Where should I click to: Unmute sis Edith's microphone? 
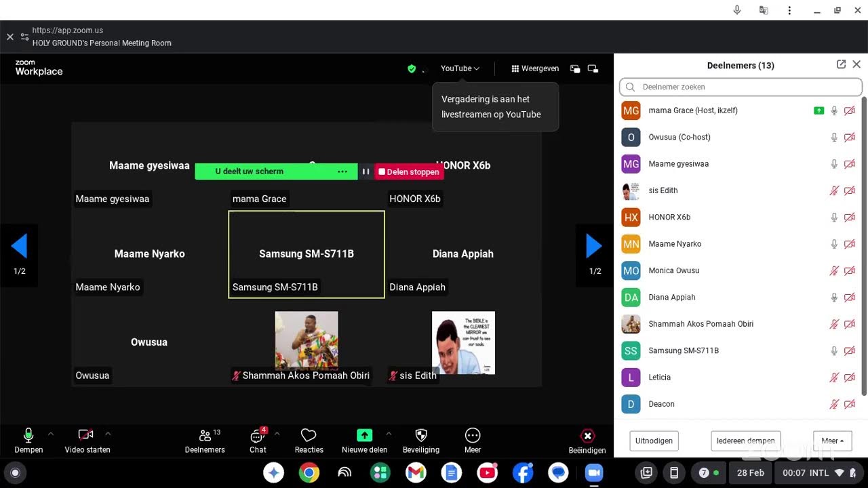click(x=834, y=190)
